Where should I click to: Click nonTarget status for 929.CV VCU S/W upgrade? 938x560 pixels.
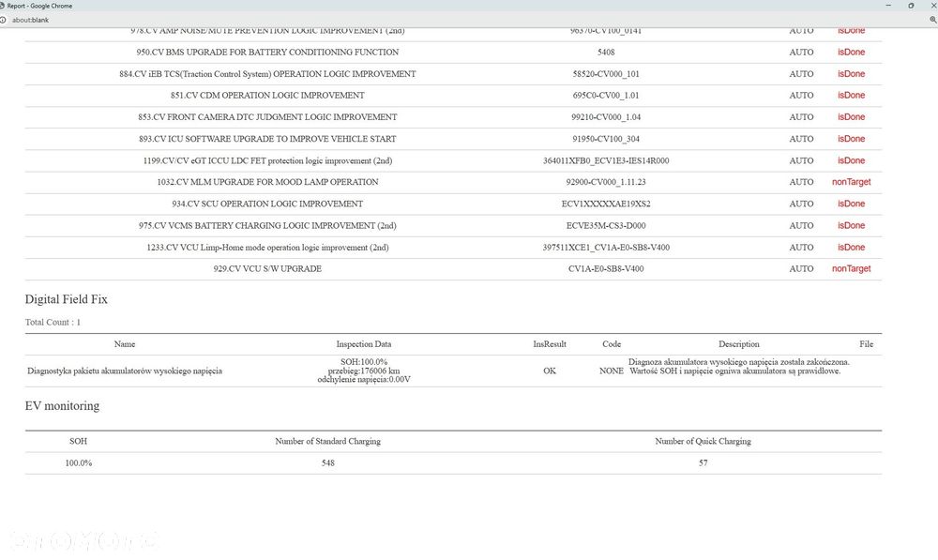[x=852, y=268]
